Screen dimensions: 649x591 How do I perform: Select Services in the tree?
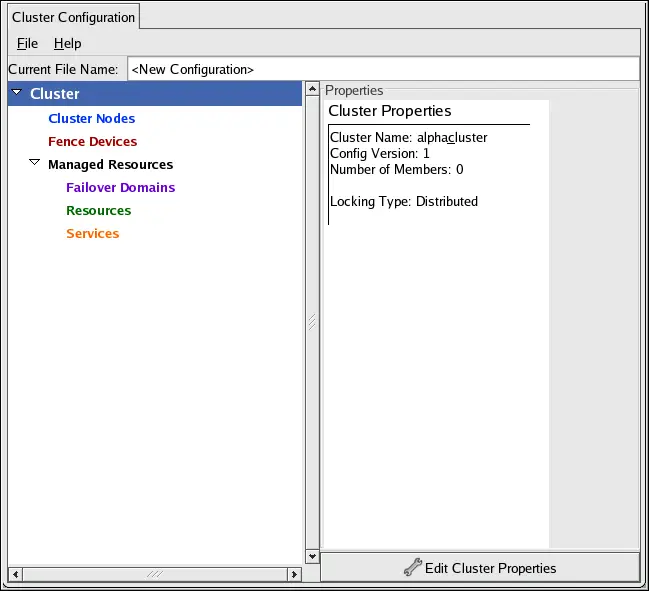coord(92,233)
